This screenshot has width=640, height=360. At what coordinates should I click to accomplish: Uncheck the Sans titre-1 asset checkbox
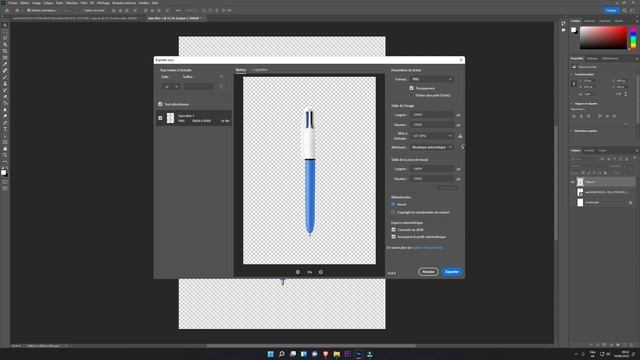click(x=160, y=118)
